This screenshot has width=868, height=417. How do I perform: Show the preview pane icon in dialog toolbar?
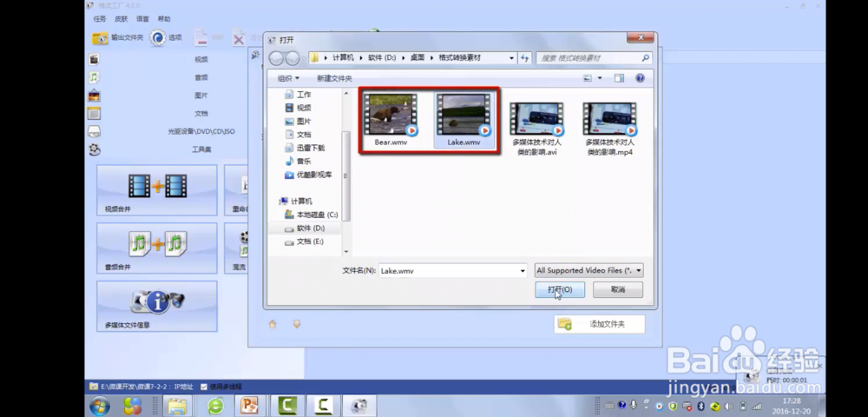tap(619, 79)
